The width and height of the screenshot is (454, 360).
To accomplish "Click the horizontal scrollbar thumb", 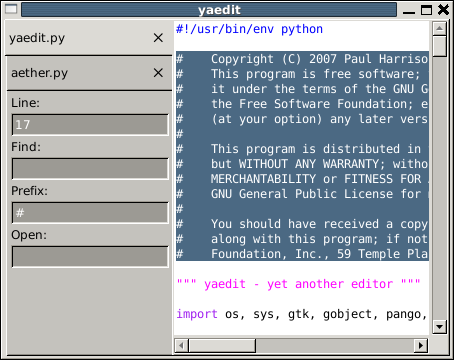I will click(222, 345).
